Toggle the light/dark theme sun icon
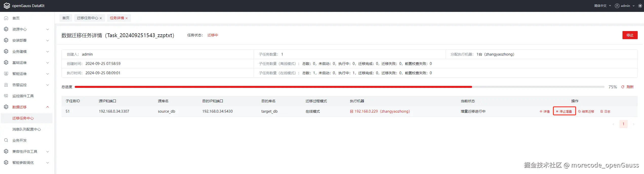Image resolution: width=644 pixels, height=174 pixels. point(640,6)
